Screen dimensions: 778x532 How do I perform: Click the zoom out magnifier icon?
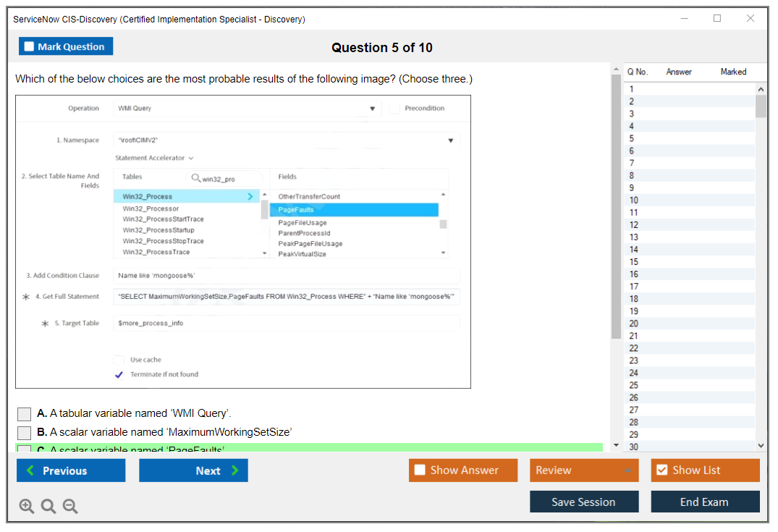pos(70,507)
